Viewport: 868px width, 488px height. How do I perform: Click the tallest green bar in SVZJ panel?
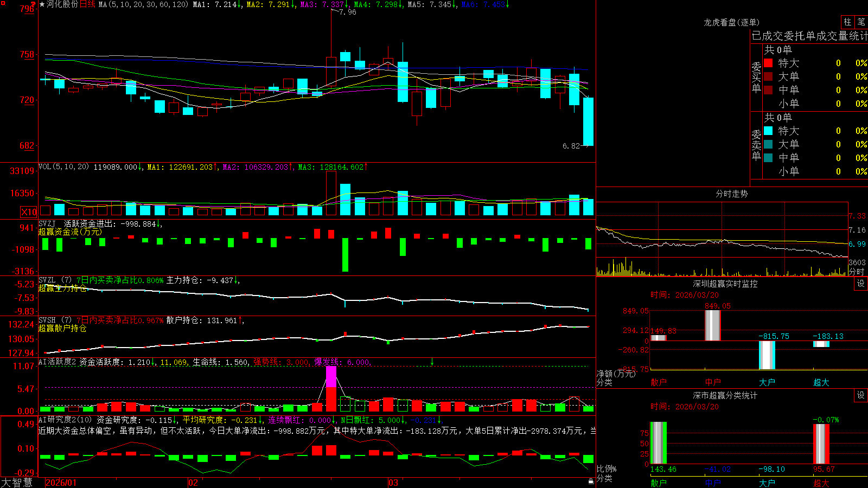click(x=345, y=255)
